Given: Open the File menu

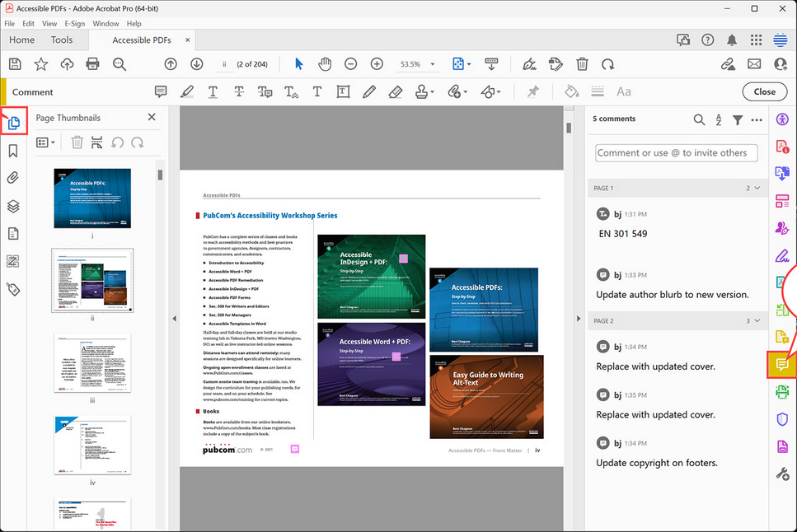Looking at the screenshot, I should pyautogui.click(x=9, y=23).
